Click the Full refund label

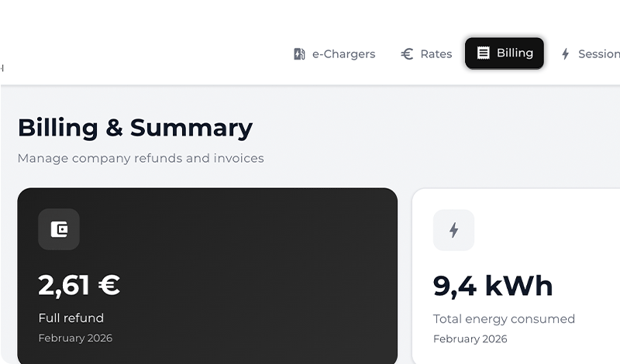pyautogui.click(x=71, y=318)
